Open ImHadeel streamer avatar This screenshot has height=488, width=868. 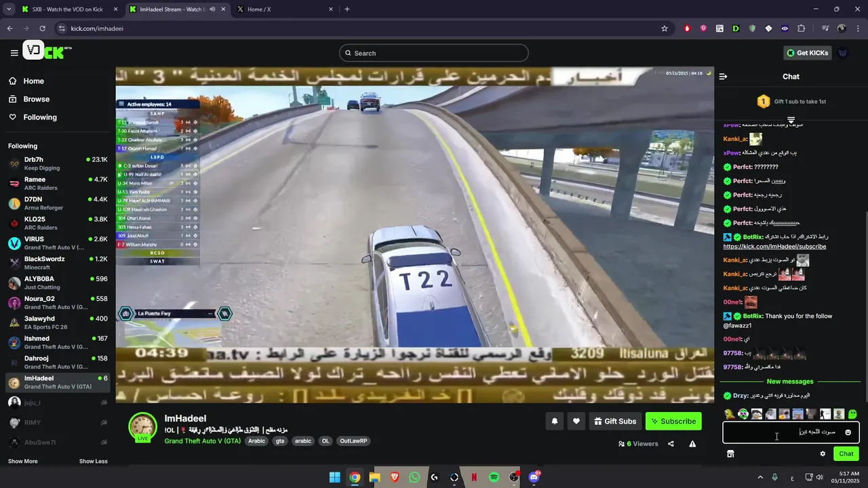tap(143, 426)
